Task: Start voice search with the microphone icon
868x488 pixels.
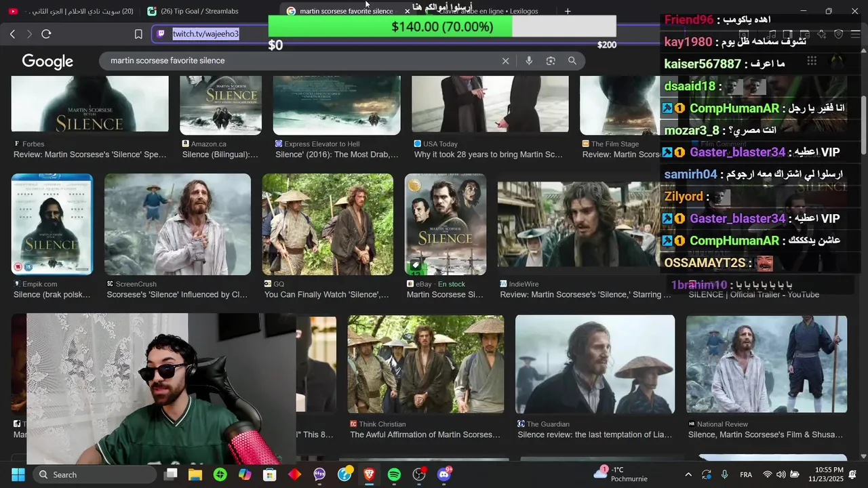Action: point(529,61)
